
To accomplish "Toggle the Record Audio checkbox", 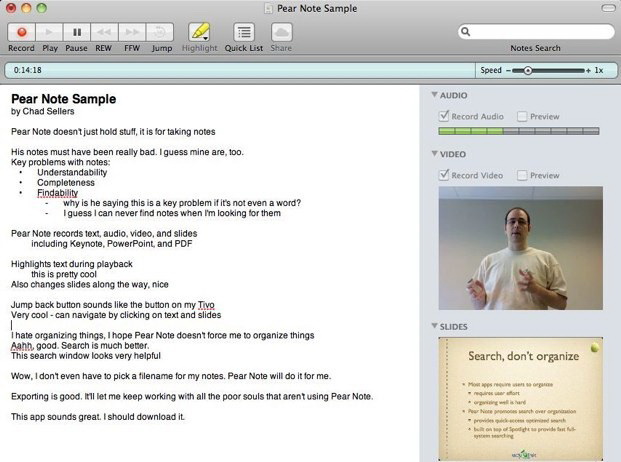I will click(444, 116).
